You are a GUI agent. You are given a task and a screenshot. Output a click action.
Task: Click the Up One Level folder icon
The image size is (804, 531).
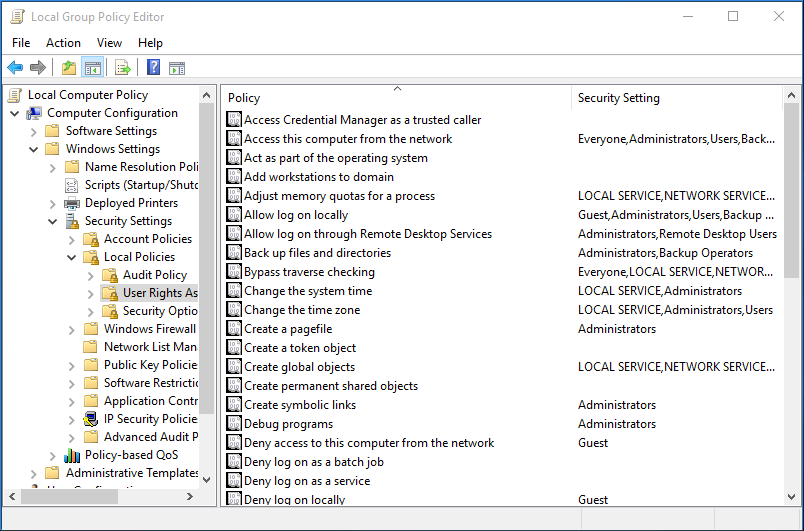68,68
